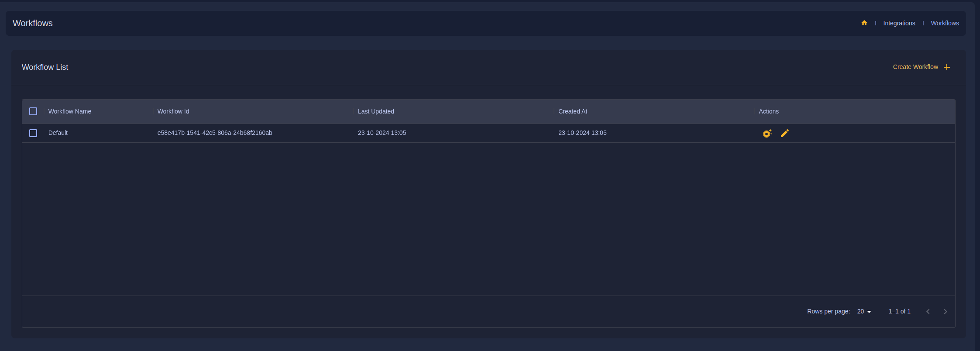Select the Default workflow name cell
The image size is (980, 351).
(58, 133)
